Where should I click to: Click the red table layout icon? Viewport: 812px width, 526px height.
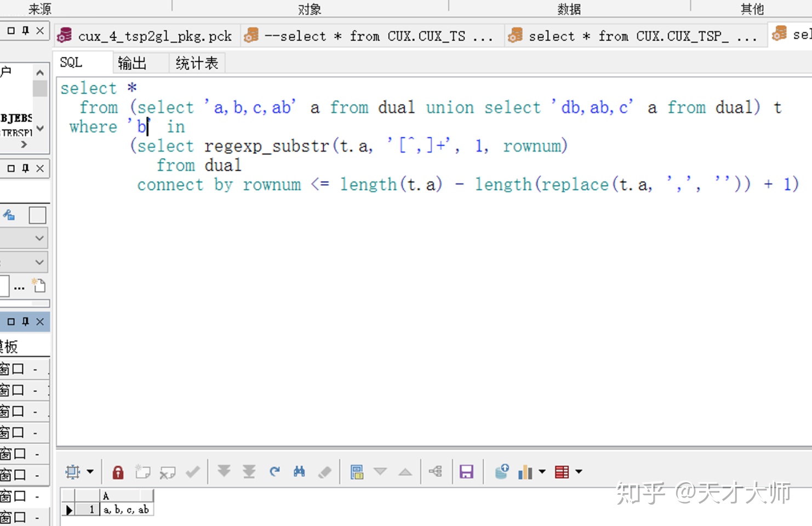pyautogui.click(x=562, y=472)
